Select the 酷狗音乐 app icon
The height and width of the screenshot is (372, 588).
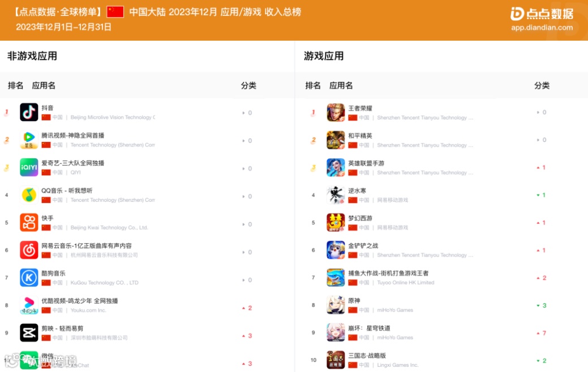[x=29, y=278]
